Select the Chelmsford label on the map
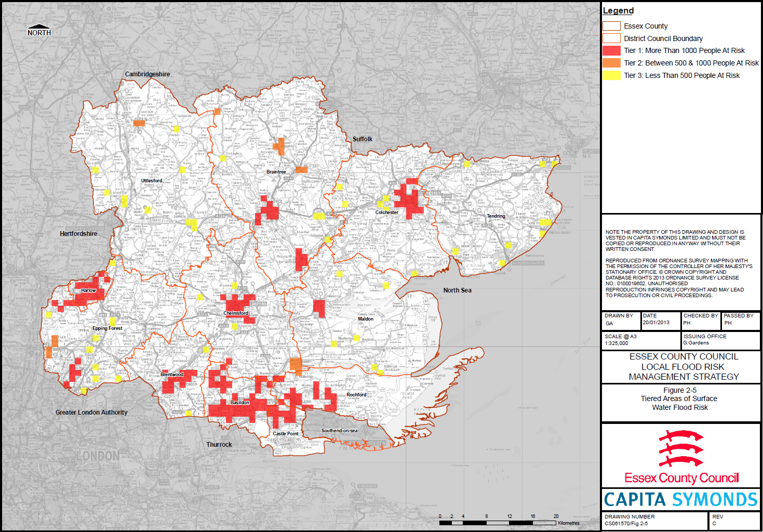This screenshot has width=763, height=532. coord(236,313)
